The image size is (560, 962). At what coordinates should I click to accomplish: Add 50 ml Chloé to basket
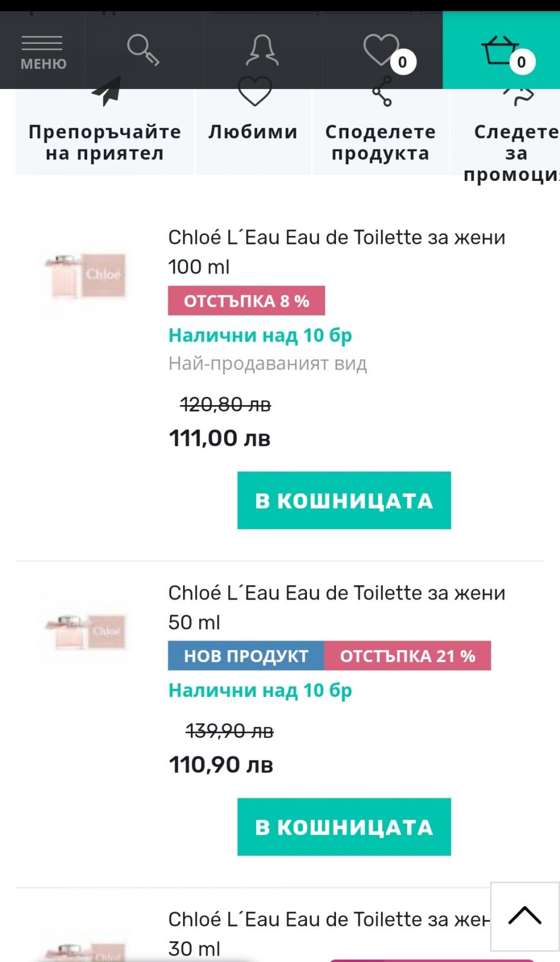(344, 827)
